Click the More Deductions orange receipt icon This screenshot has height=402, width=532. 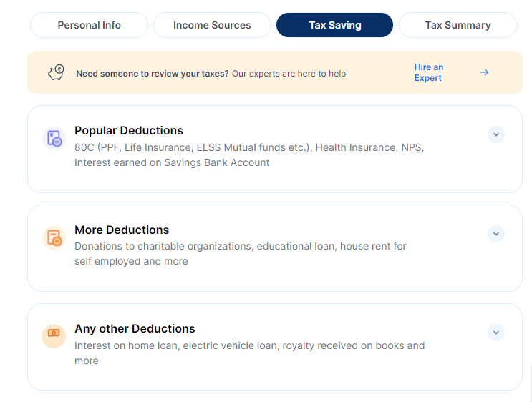(54, 237)
